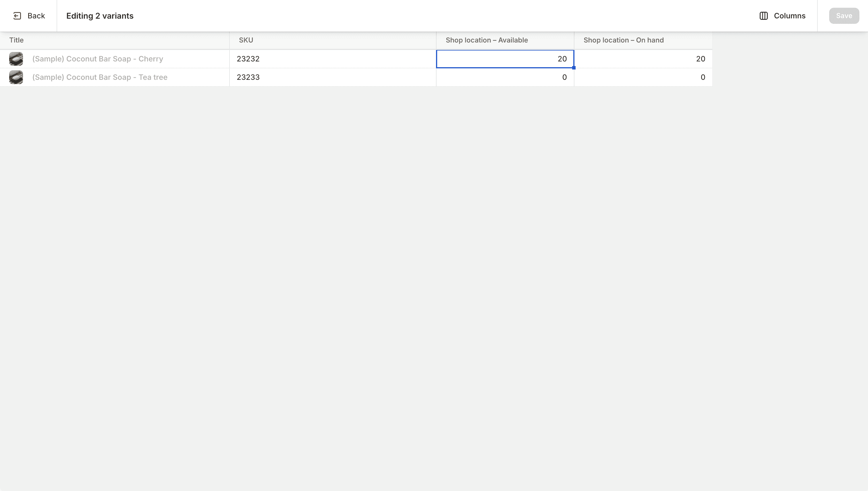Edit the Available quantity of 20 for Cherry
This screenshot has width=868, height=491.
pyautogui.click(x=505, y=59)
